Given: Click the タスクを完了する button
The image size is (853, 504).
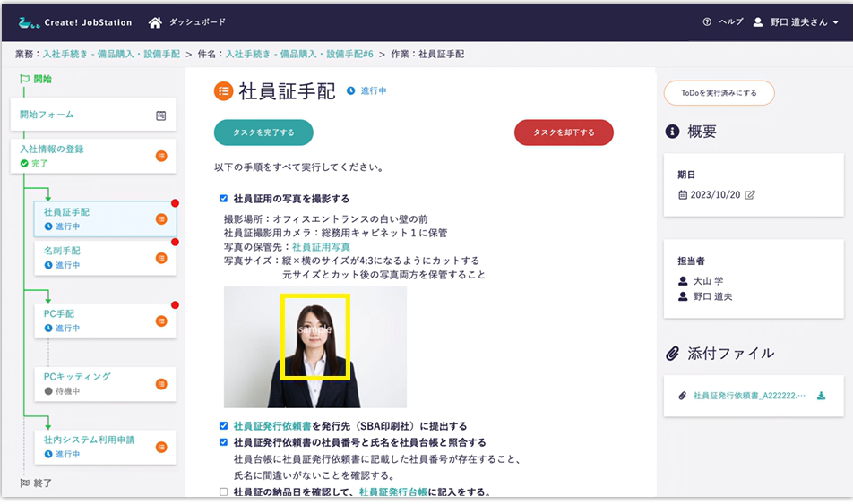Looking at the screenshot, I should (263, 132).
